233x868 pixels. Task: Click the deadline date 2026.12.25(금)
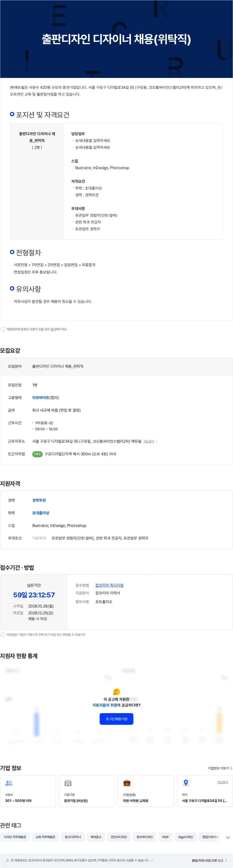[x=41, y=613]
